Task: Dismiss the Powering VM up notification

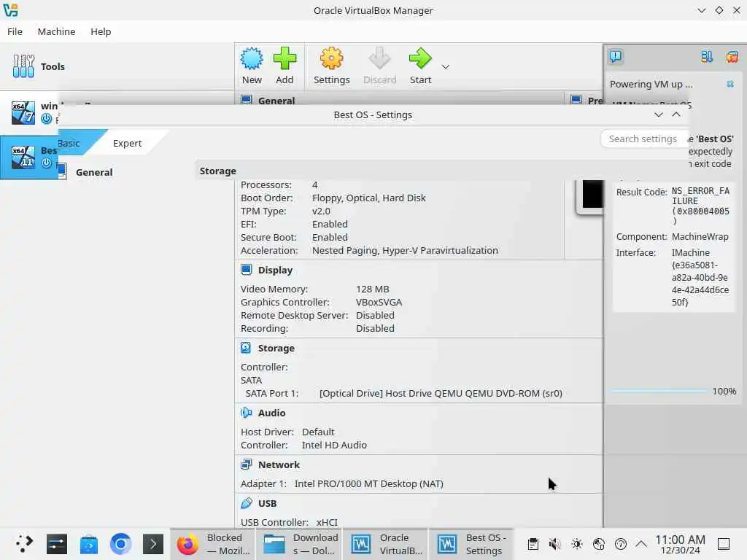Action: 729,85
